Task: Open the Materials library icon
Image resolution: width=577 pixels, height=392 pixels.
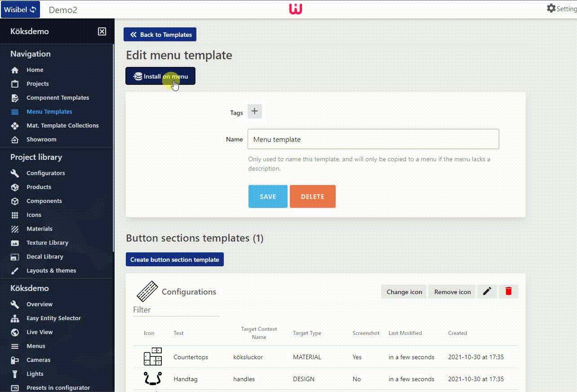Action: pos(15,229)
